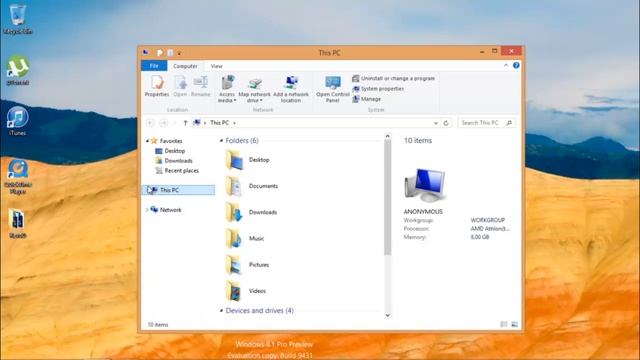Expand the Network tree node
The image size is (640, 360).
147,210
